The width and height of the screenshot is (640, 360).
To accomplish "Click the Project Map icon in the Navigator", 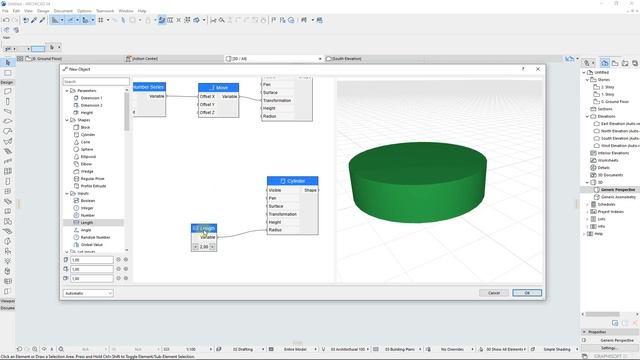I will (604, 63).
